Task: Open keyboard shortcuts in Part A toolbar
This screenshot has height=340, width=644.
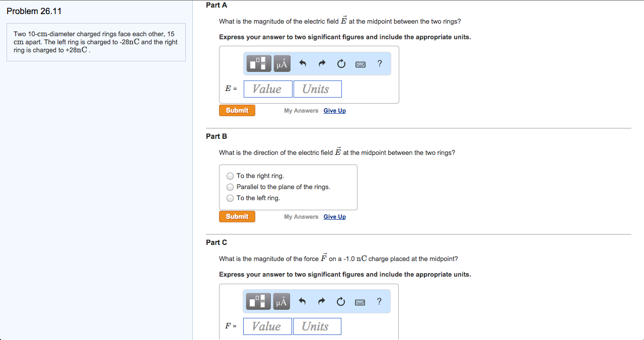Action: (x=360, y=64)
